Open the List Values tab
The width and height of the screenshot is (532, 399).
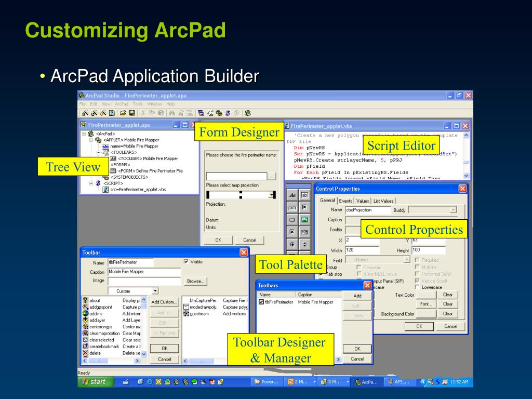coord(383,201)
